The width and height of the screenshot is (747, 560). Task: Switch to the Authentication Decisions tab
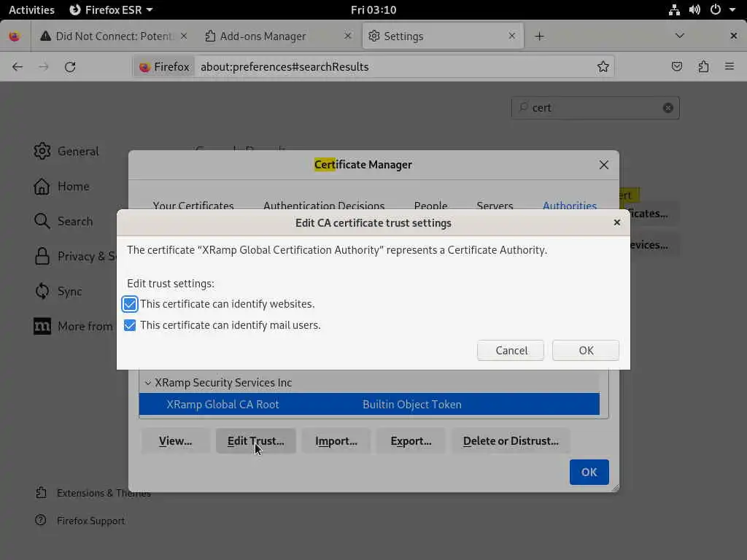pos(324,205)
